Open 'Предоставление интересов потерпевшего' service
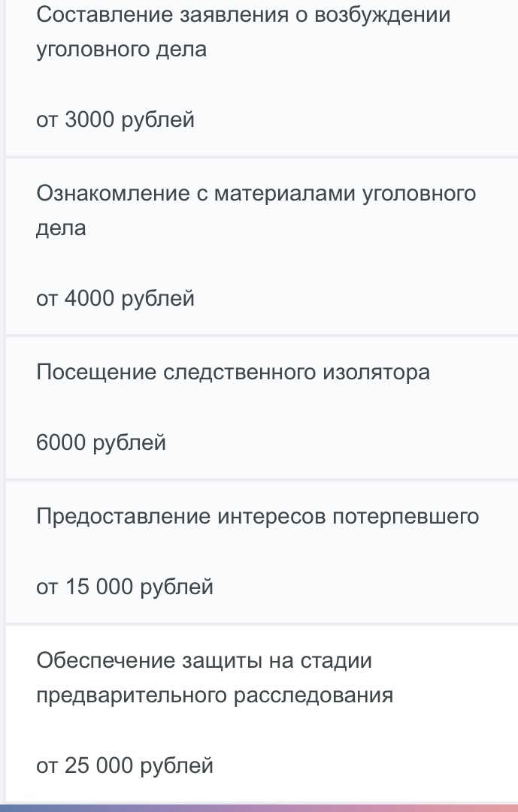The width and height of the screenshot is (518, 812). [257, 517]
